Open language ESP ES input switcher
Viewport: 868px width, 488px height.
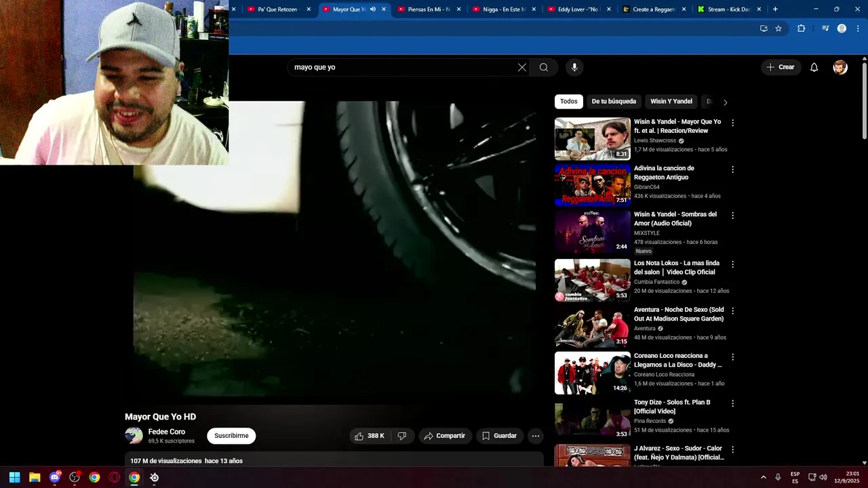coord(795,477)
